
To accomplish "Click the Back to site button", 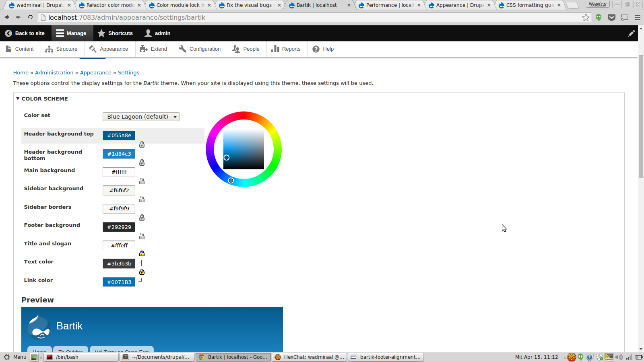I will click(25, 33).
